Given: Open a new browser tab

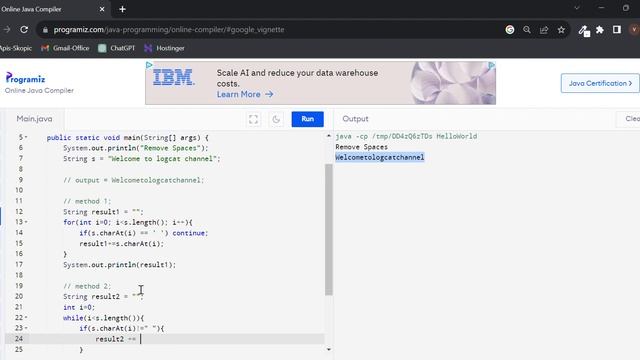Looking at the screenshot, I should pyautogui.click(x=122, y=9).
